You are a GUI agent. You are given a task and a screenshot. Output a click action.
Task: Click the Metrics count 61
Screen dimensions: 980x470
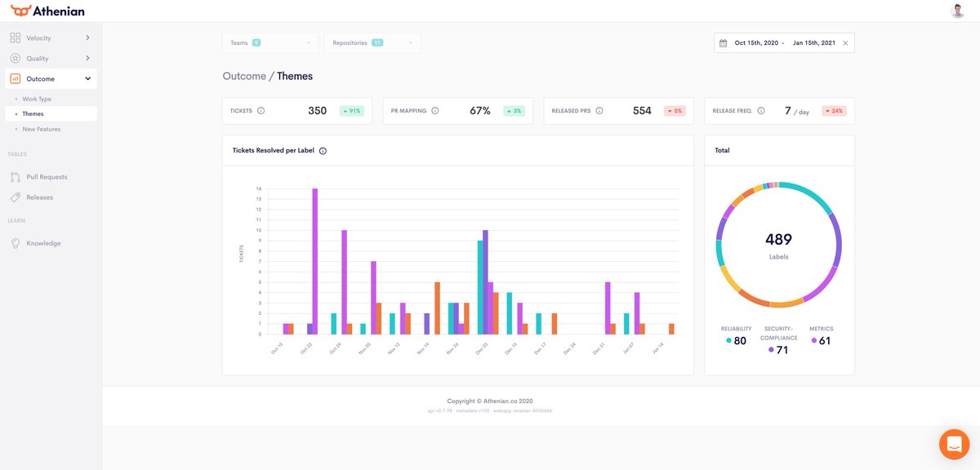point(825,341)
